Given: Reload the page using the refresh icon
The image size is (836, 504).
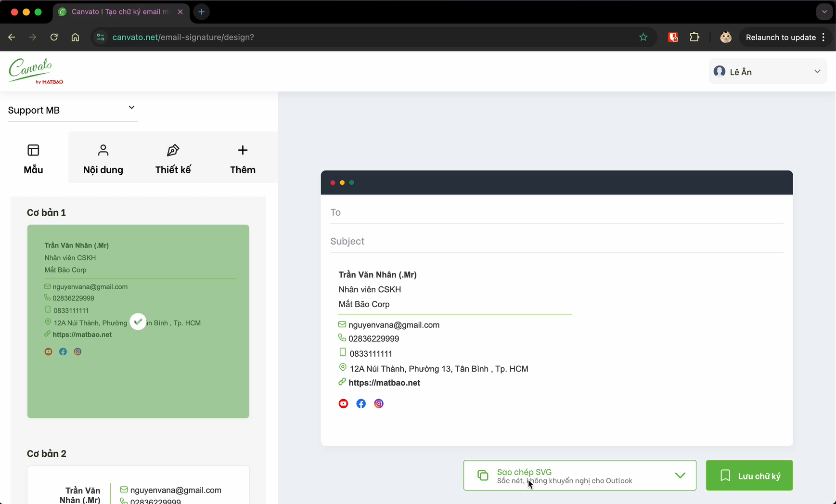Looking at the screenshot, I should point(54,37).
